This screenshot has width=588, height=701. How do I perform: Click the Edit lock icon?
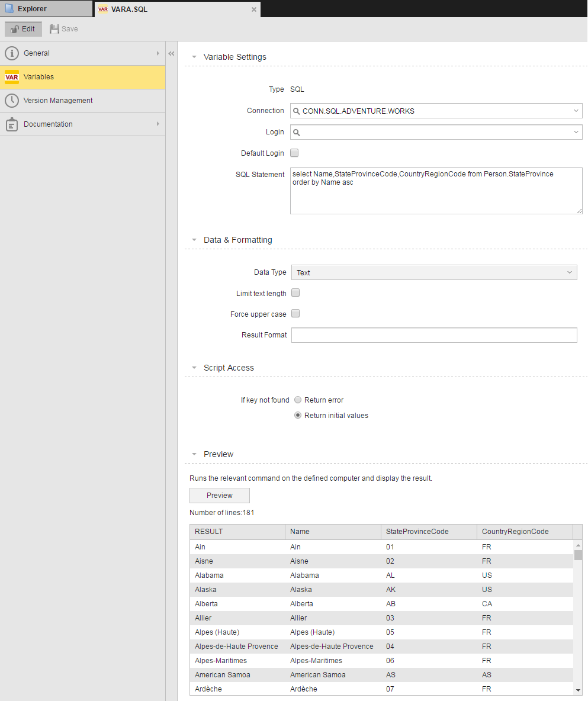[x=15, y=29]
